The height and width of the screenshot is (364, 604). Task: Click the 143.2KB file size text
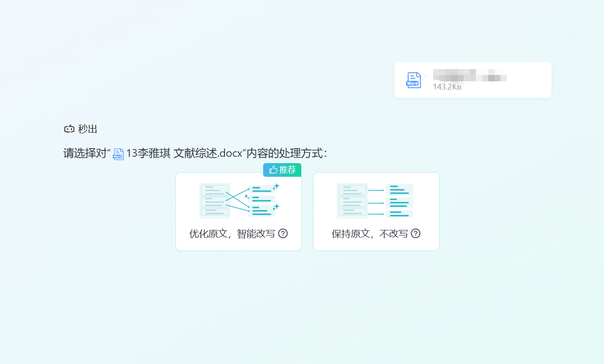tap(447, 87)
